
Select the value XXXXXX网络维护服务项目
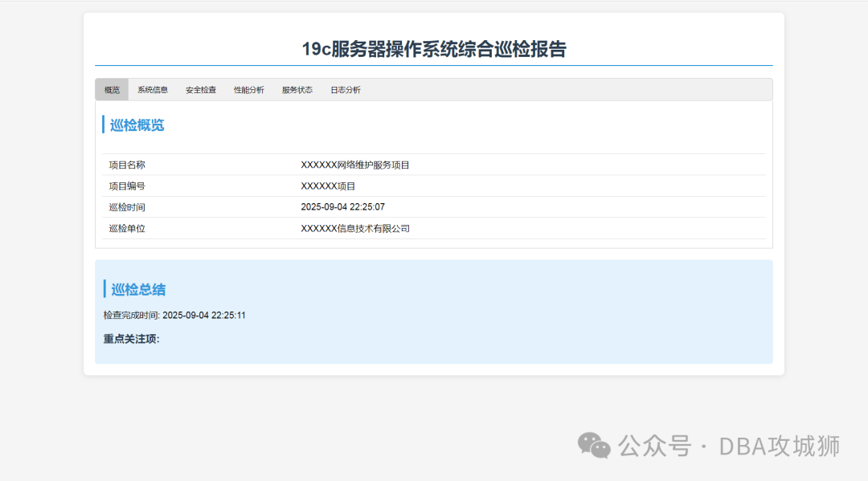(355, 165)
